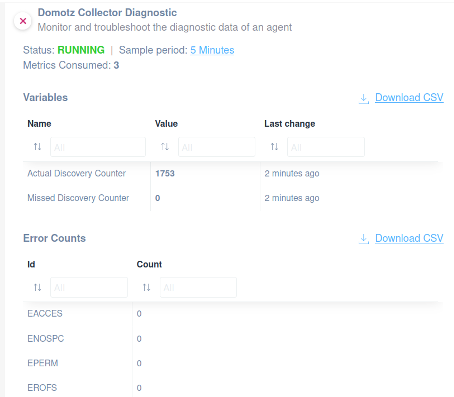
Task: Download CSV for Error Counts table
Action: point(409,238)
